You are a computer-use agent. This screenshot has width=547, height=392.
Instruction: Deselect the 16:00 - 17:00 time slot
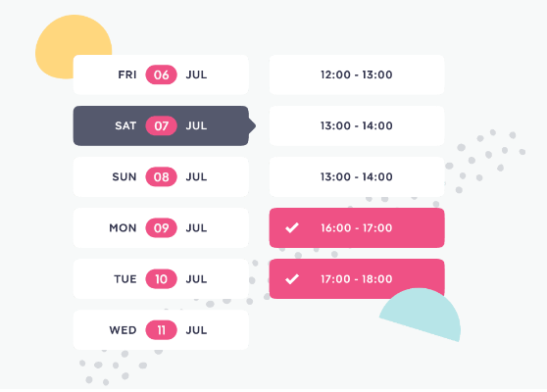(x=357, y=227)
